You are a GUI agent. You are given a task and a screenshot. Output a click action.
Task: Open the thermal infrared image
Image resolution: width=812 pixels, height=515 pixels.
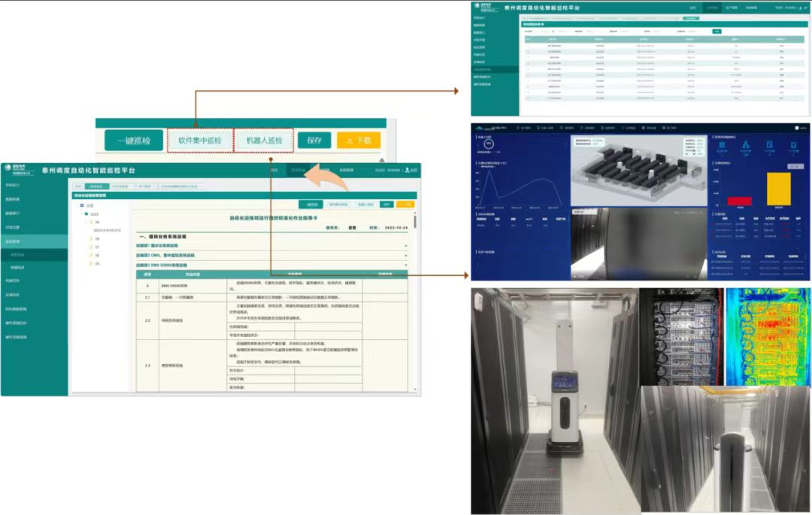pos(768,337)
